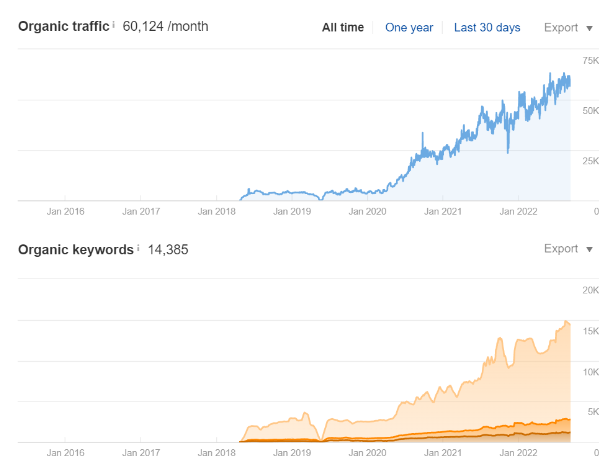The image size is (616, 469).
Task: Show the Last 30 days range
Action: (x=487, y=28)
